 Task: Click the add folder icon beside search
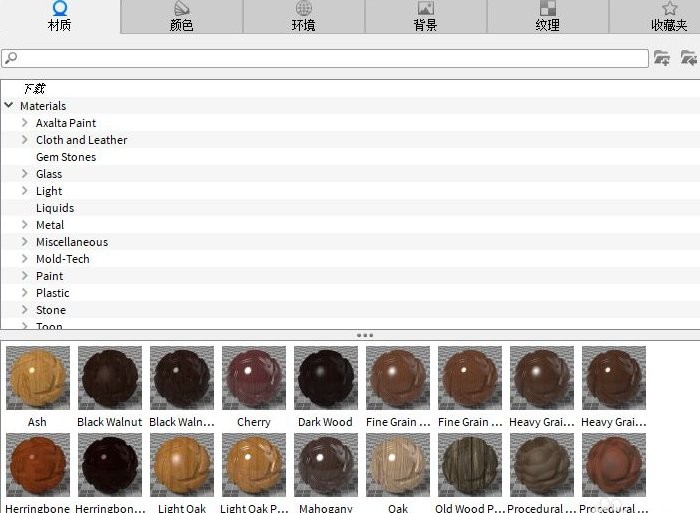tap(661, 58)
